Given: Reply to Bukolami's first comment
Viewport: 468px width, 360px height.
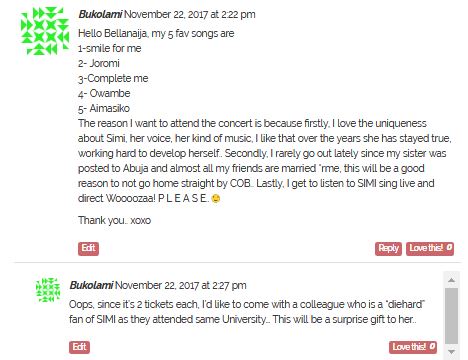Looking at the screenshot, I should tap(388, 248).
